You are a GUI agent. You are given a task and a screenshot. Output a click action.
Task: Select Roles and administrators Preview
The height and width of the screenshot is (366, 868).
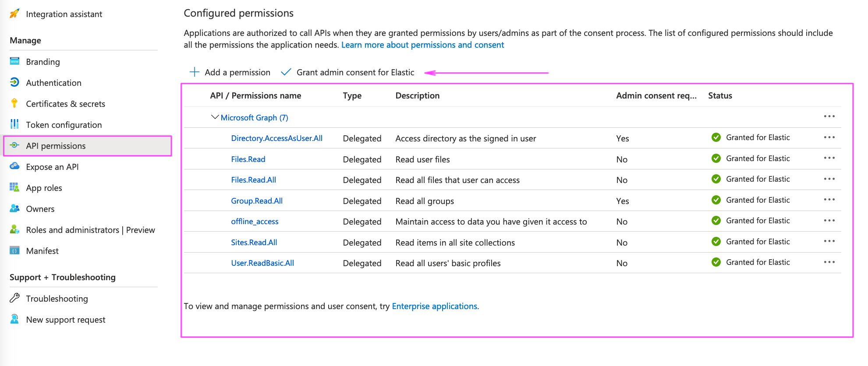(90, 230)
